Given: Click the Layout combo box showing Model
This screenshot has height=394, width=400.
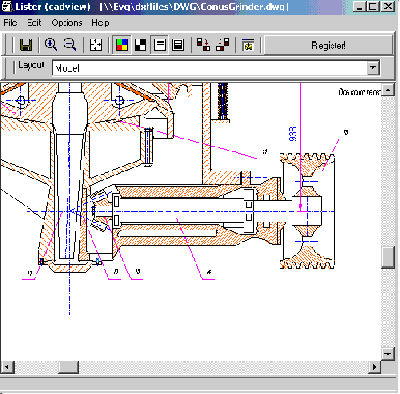Looking at the screenshot, I should coord(216,68).
